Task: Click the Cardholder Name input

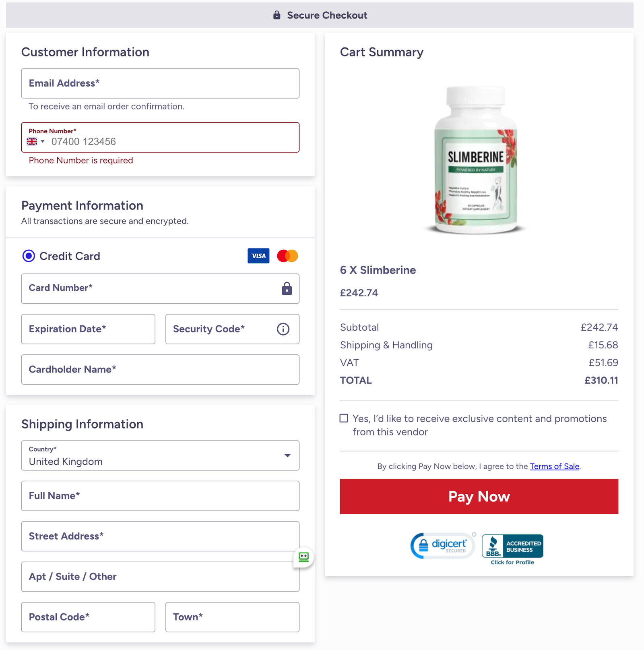Action: [160, 369]
